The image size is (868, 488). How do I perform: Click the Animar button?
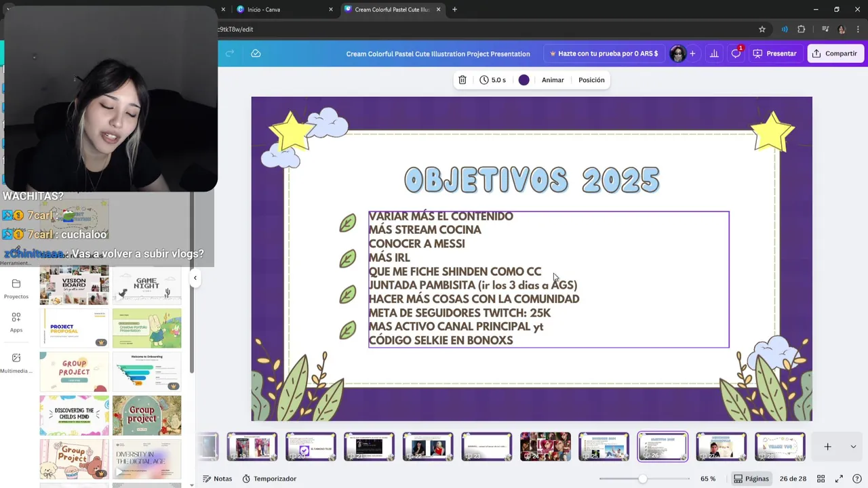[x=553, y=80]
